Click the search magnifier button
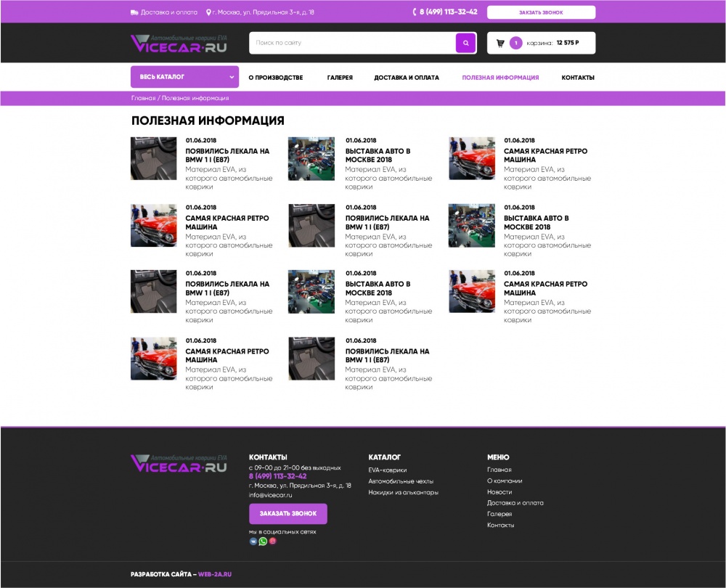726x588 pixels. tap(465, 43)
